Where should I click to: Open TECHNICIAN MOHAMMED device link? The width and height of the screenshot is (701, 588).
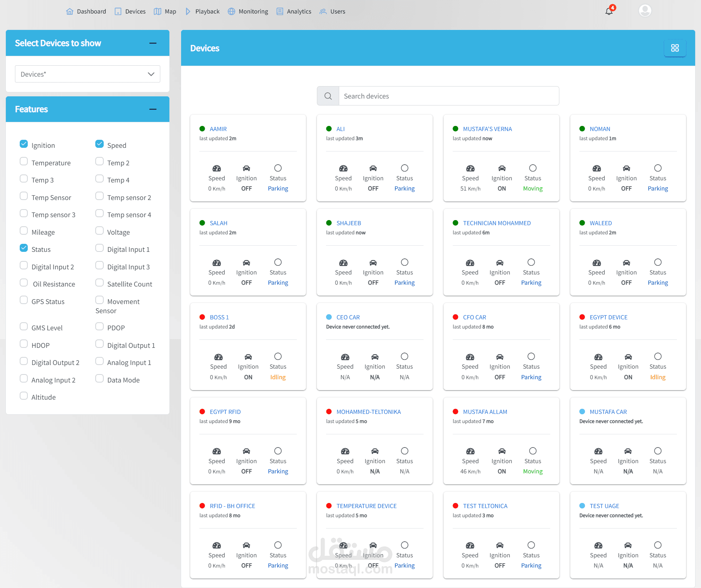point(497,223)
